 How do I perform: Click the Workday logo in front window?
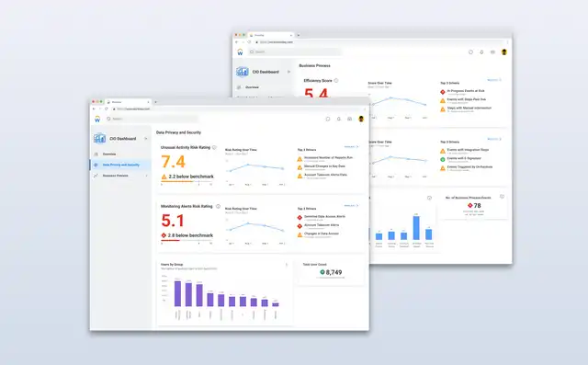click(97, 120)
